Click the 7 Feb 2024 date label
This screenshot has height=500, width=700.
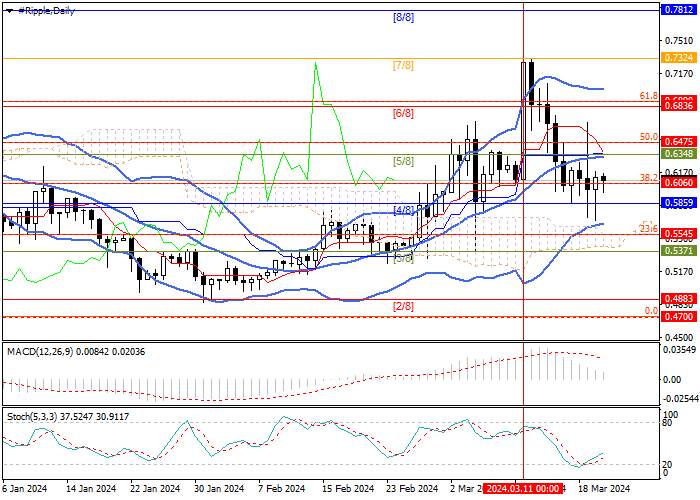click(x=281, y=488)
